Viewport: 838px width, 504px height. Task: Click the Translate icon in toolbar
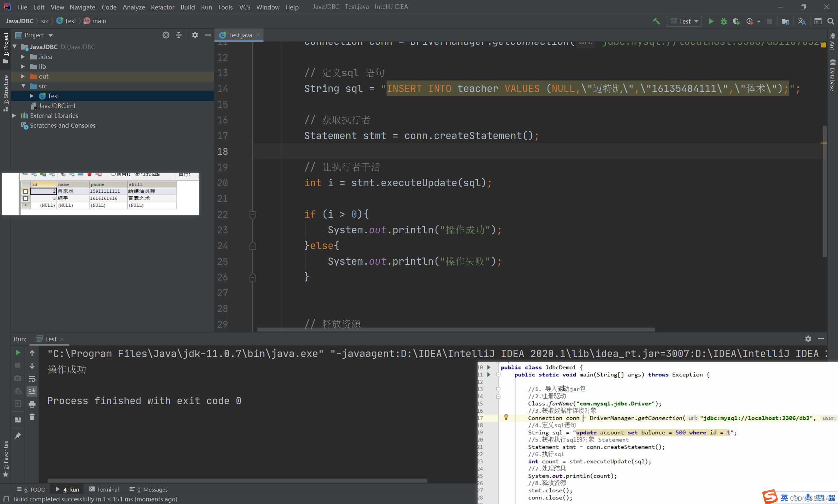(802, 21)
